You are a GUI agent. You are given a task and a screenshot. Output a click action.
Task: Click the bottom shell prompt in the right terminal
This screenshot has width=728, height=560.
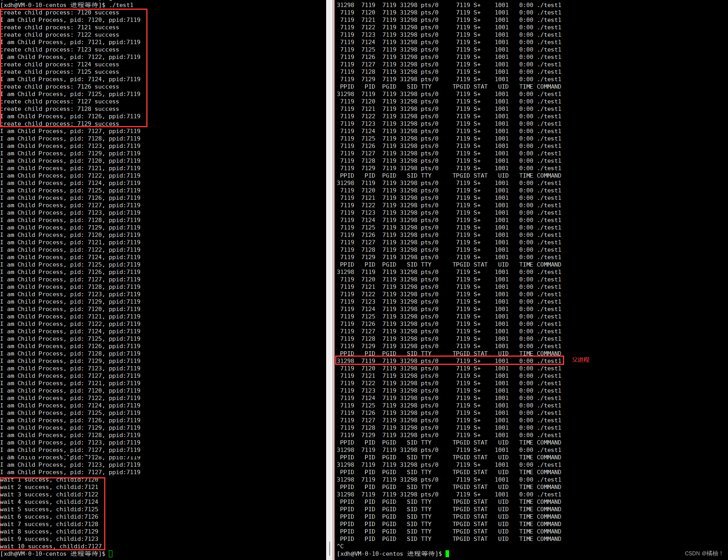click(389, 554)
